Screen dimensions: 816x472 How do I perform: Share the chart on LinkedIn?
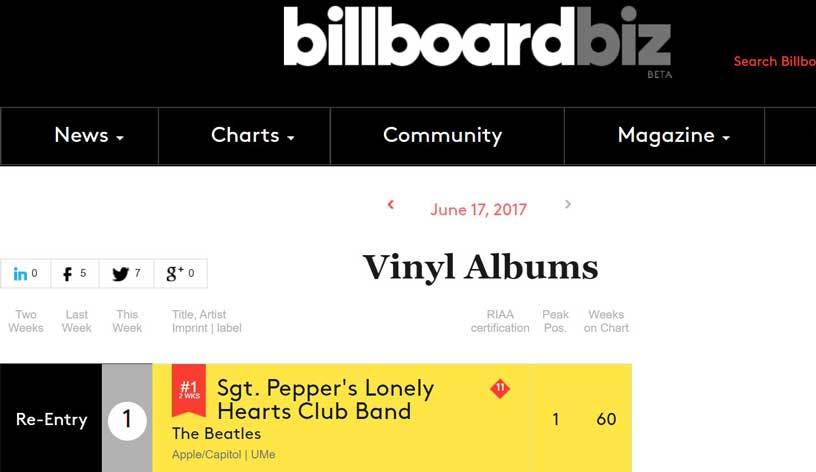pos(25,273)
